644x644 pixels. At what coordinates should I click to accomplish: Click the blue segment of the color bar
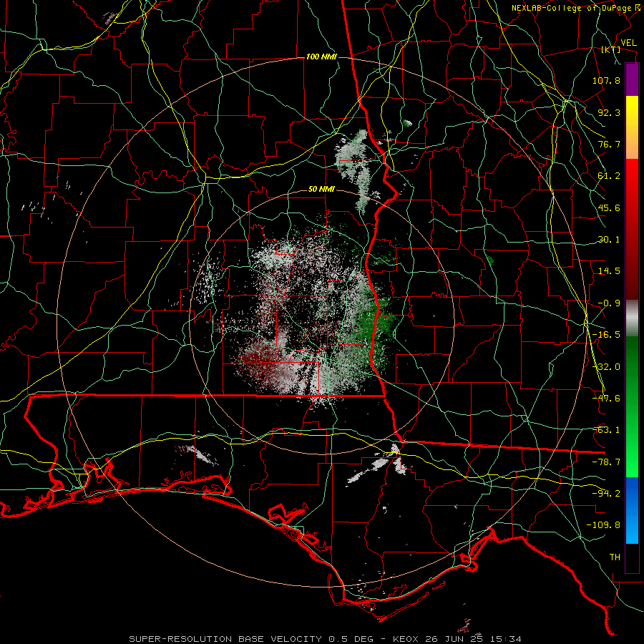[x=632, y=510]
